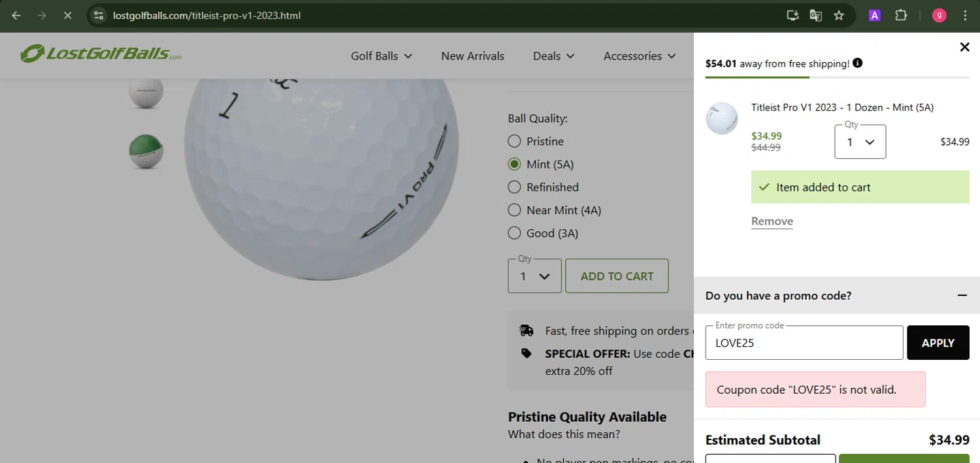The image size is (980, 463).
Task: Go back using browser back arrow
Action: 16,15
